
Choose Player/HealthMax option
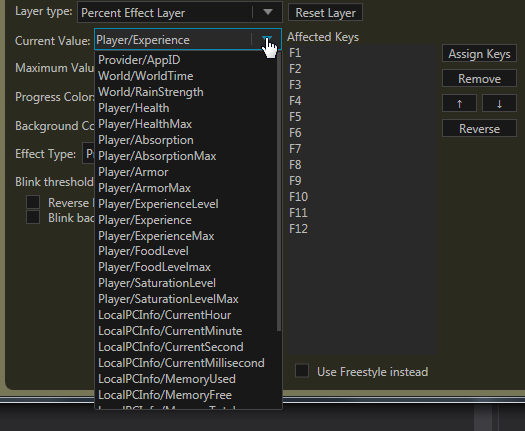pos(186,124)
